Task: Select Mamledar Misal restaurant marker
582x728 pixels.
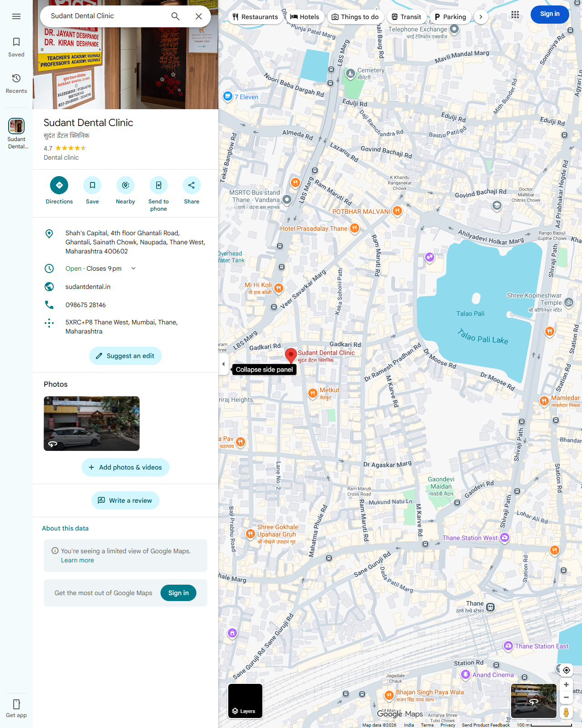Action: (544, 401)
